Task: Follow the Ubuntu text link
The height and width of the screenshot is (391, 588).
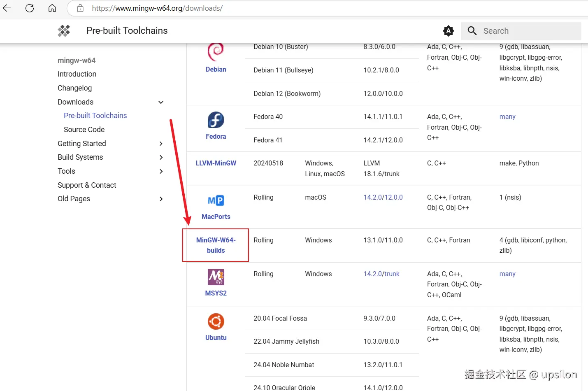Action: [216, 338]
